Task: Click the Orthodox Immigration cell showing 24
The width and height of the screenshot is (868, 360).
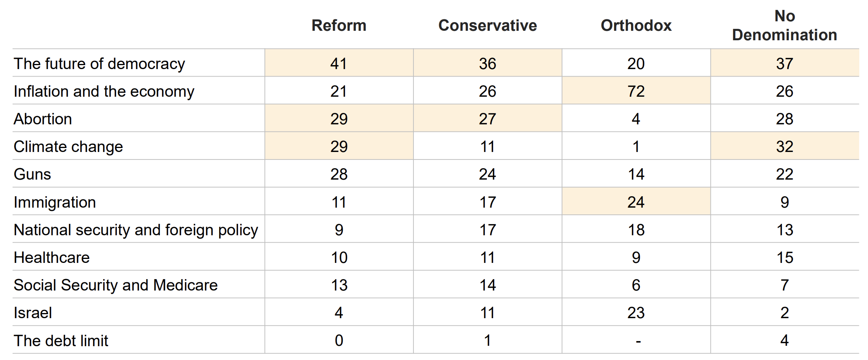Action: (636, 202)
